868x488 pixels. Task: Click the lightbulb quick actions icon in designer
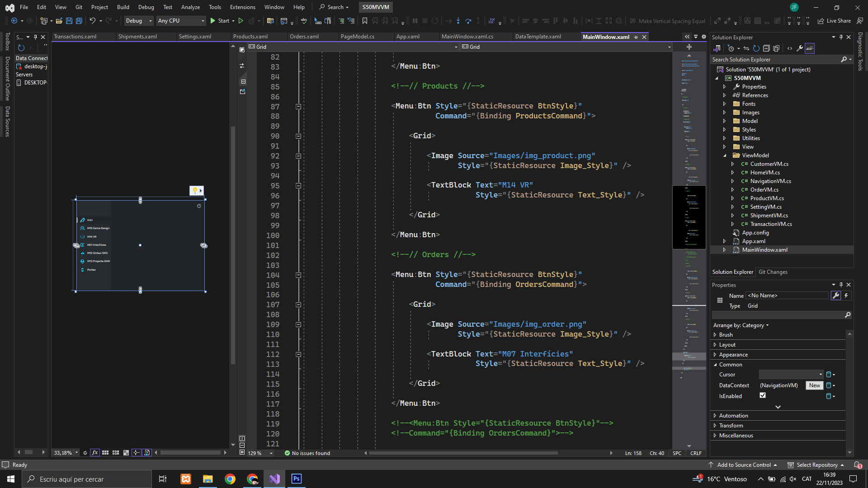point(195,191)
